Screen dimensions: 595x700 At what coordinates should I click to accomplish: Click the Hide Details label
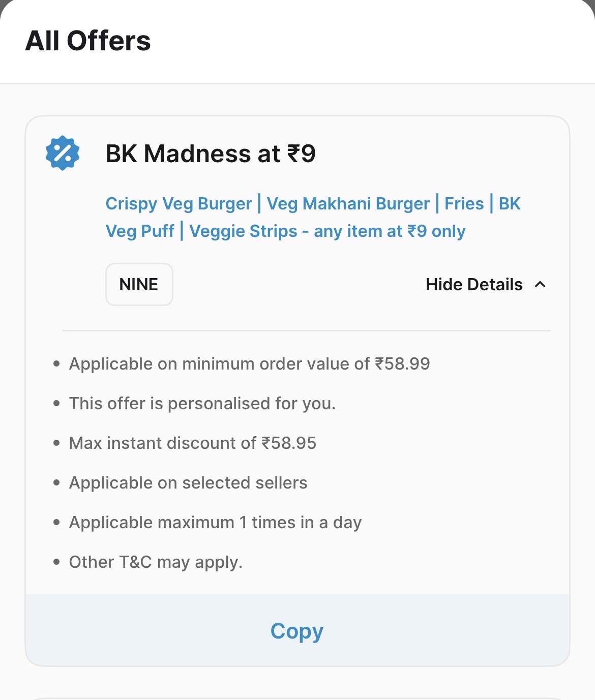point(474,285)
